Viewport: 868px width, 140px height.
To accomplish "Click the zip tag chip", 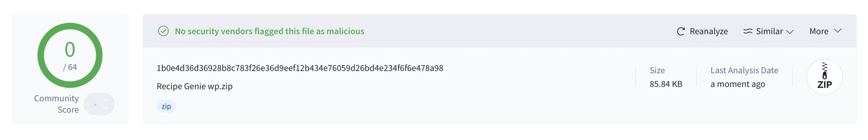I will pyautogui.click(x=166, y=106).
